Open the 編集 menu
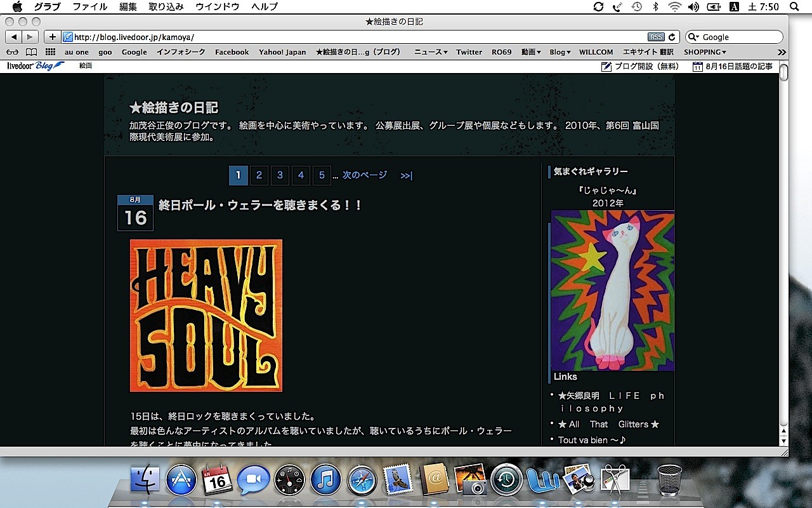Viewport: 812px width, 508px height. 128,6
